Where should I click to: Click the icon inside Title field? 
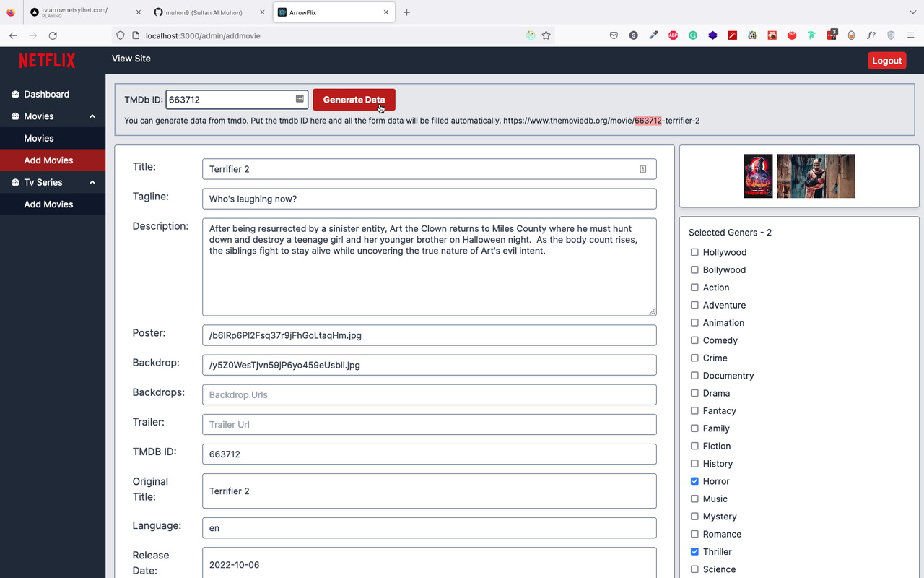tap(642, 169)
